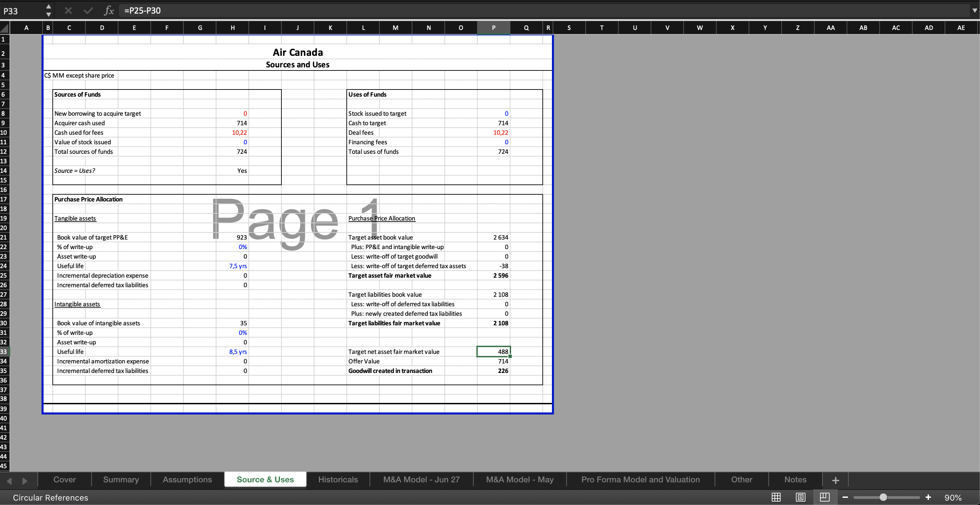
Task: Click the formula input showing =P25-P30
Action: pyautogui.click(x=544, y=11)
